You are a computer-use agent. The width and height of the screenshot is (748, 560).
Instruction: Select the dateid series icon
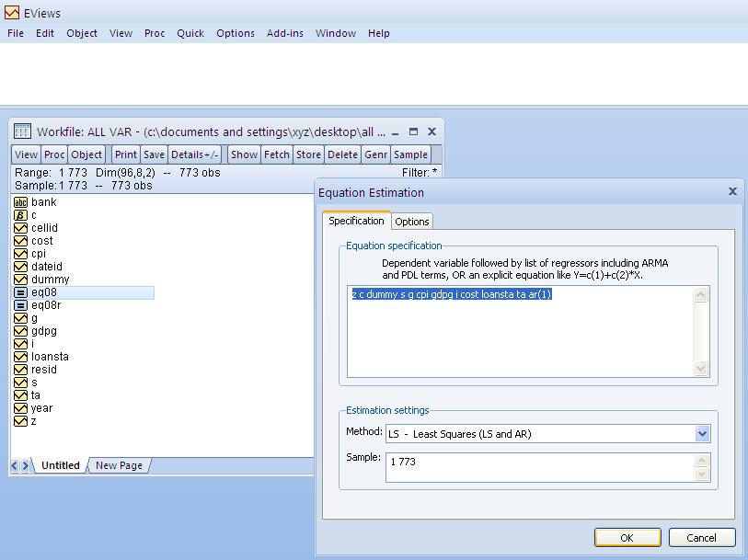point(20,267)
